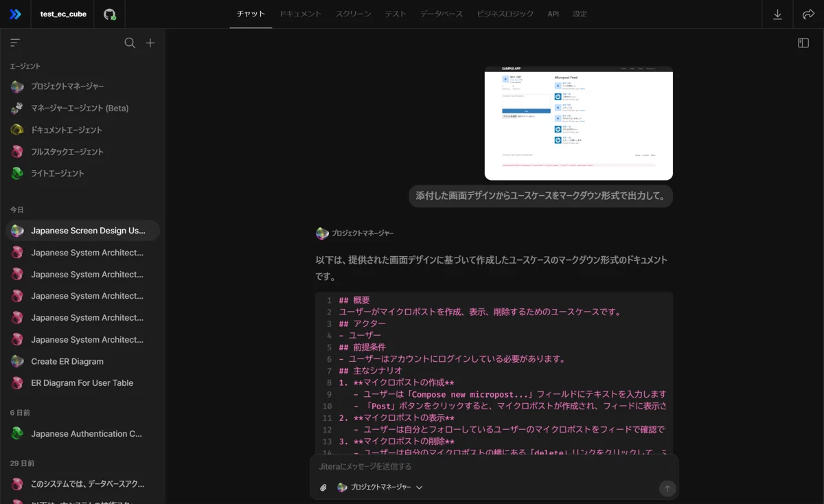
Task: Open このシステムでは、データベースアク... chat
Action: (x=82, y=484)
